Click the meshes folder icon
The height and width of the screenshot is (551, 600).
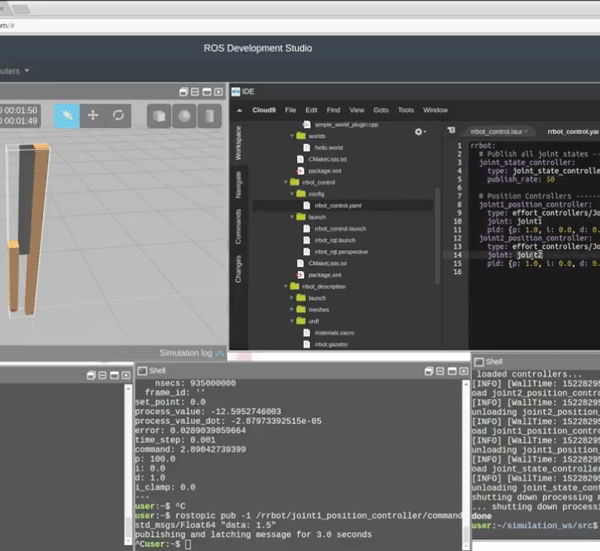click(x=301, y=310)
